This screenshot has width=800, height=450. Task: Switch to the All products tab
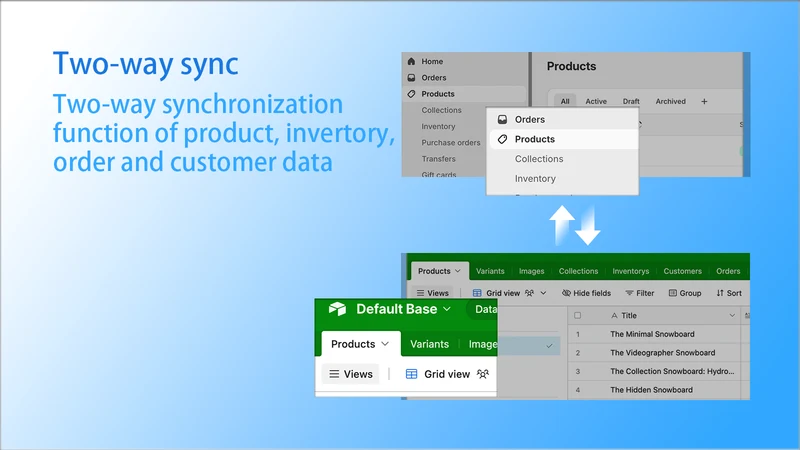[565, 102]
